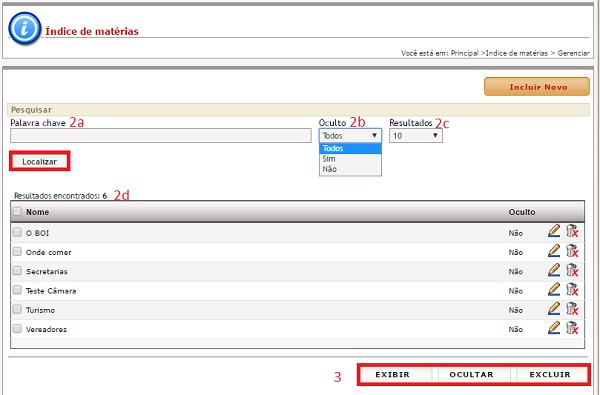Click the Localizar search button
The height and width of the screenshot is (395, 600).
tap(39, 162)
